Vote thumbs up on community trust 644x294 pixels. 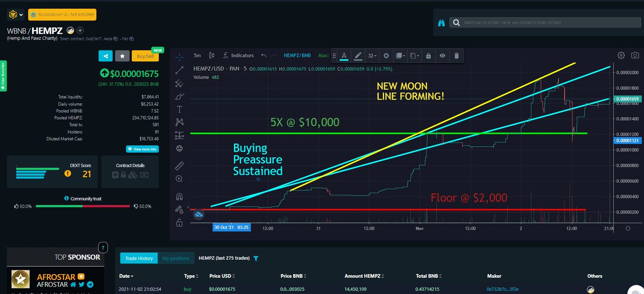[x=16, y=206]
